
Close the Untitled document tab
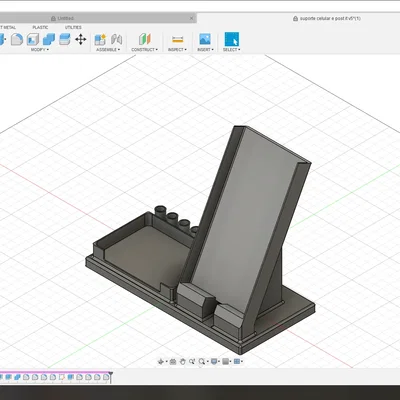[x=192, y=18]
